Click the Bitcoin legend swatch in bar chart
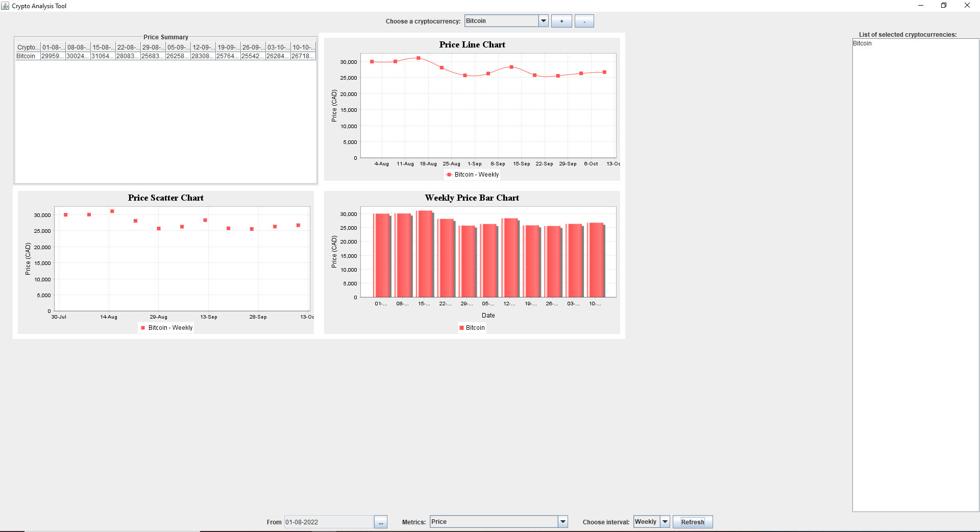 (x=461, y=328)
